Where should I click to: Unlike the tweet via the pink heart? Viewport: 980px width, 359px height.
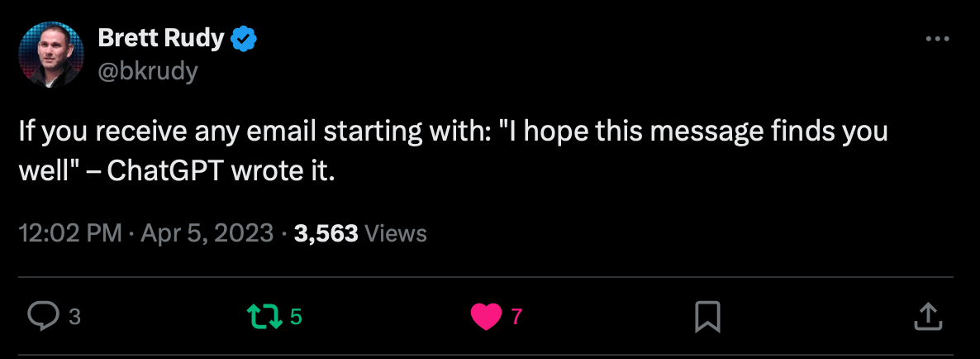(x=486, y=315)
